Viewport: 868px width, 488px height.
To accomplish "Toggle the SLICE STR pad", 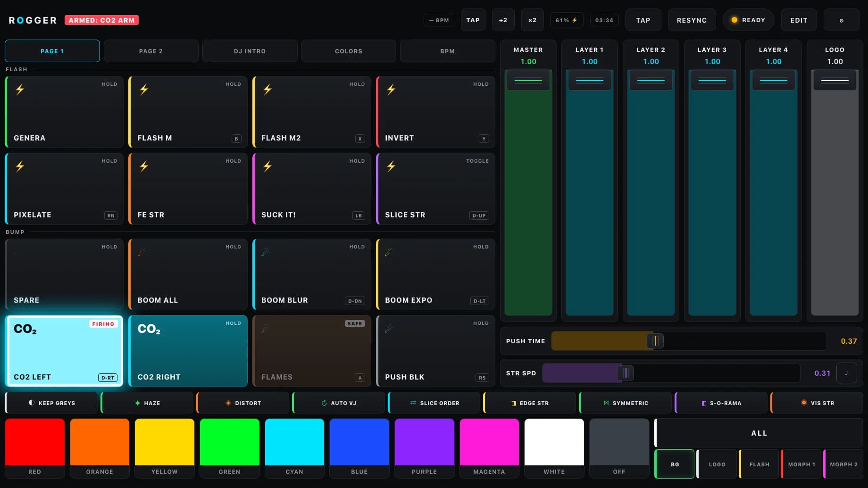I will [x=435, y=189].
